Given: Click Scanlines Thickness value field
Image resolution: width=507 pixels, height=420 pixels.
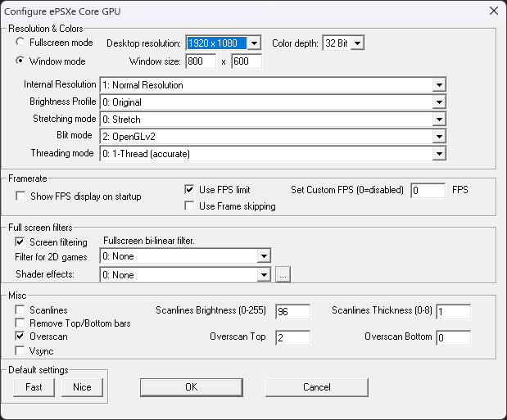Looking at the screenshot, I should (x=453, y=312).
